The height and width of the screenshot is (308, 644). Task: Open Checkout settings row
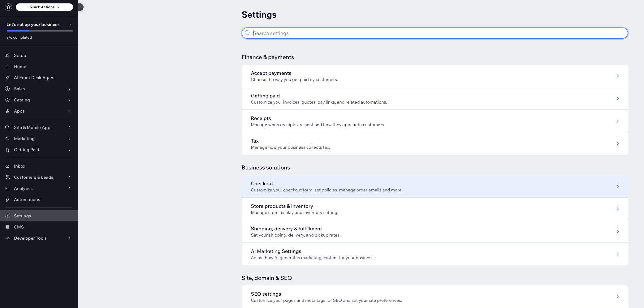point(434,186)
